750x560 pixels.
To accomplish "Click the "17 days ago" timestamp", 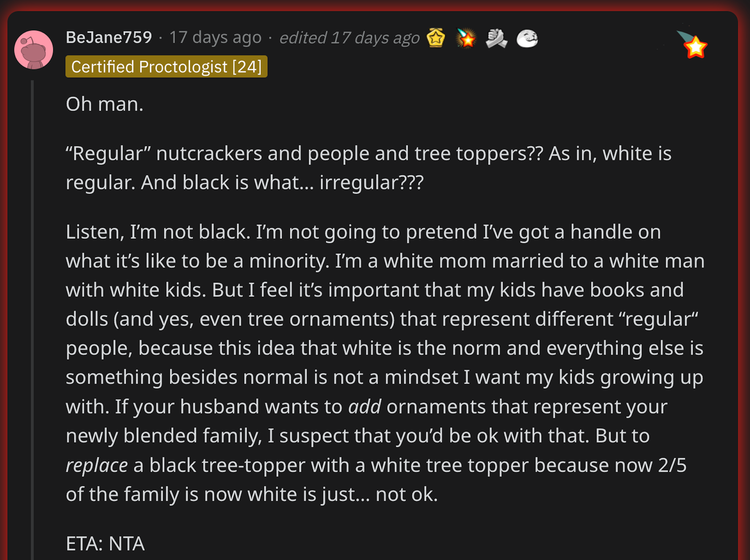I will click(x=215, y=37).
